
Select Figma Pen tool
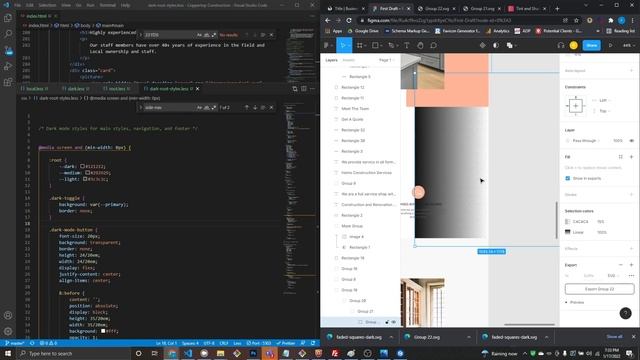[x=391, y=45]
